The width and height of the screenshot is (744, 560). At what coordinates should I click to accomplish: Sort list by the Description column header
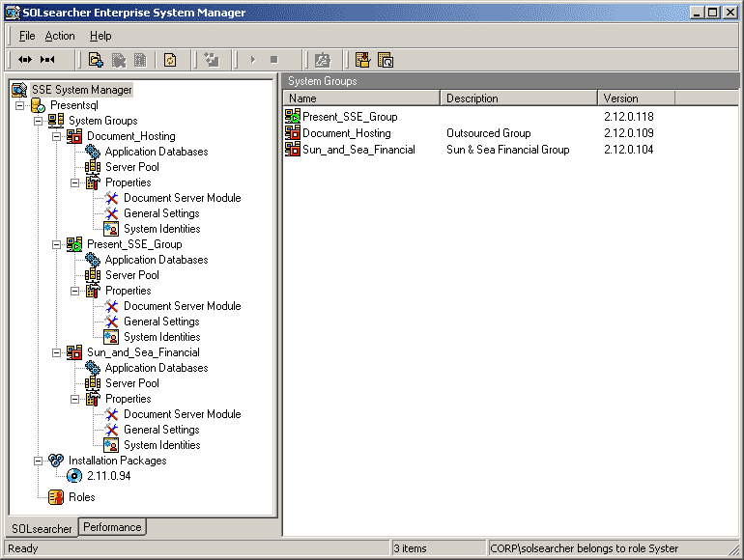click(519, 98)
